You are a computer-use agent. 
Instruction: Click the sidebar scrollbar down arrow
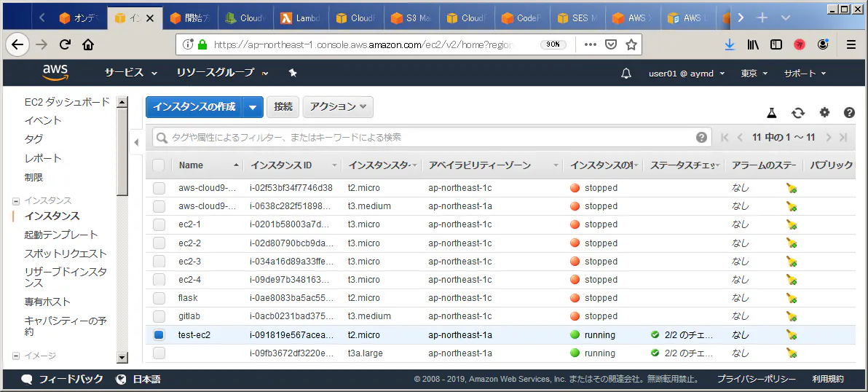click(122, 358)
